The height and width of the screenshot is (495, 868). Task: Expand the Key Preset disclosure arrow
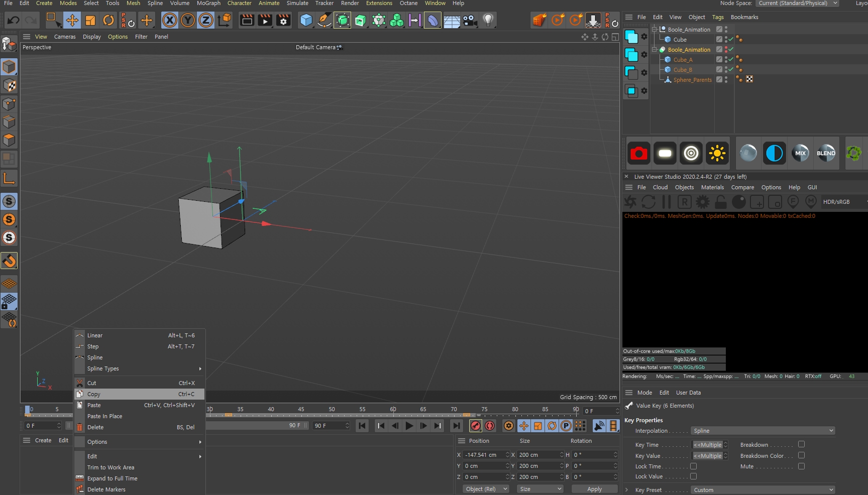point(626,490)
